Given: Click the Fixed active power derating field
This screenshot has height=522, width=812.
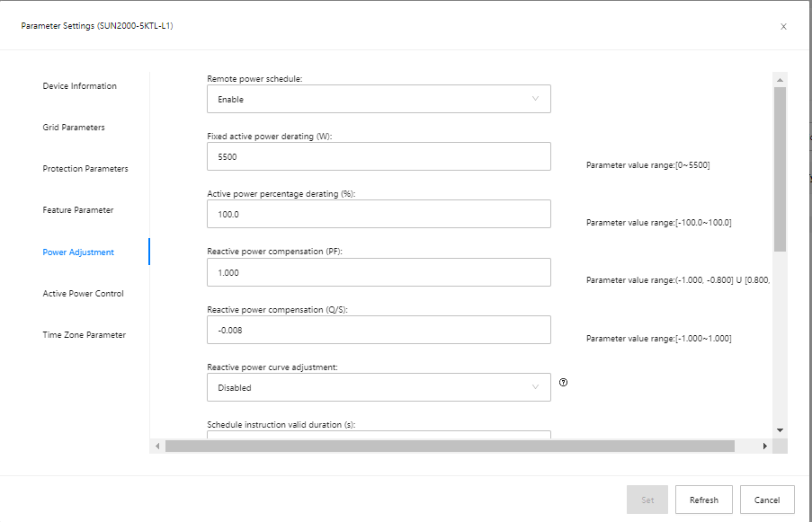Looking at the screenshot, I should (379, 156).
